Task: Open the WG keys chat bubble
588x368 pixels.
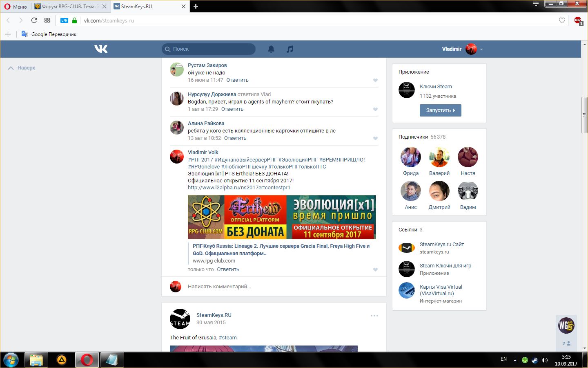Action: (x=566, y=325)
